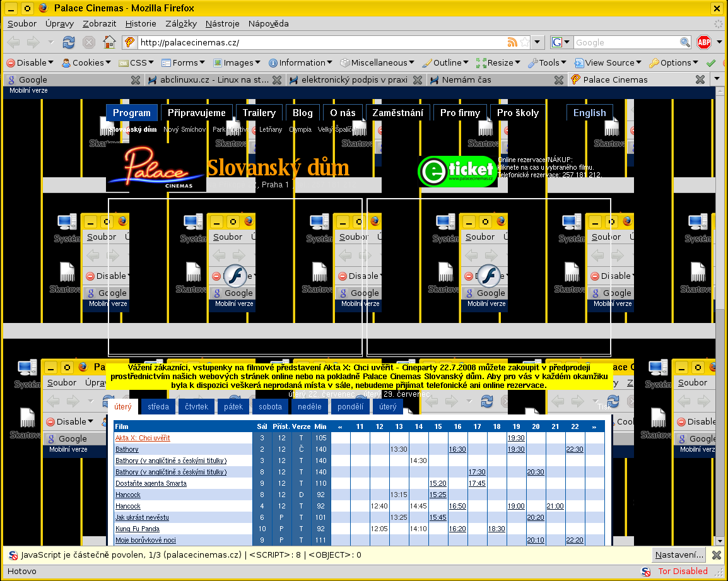Show earlier hours with the « arrow
The width and height of the screenshot is (728, 581).
click(340, 426)
